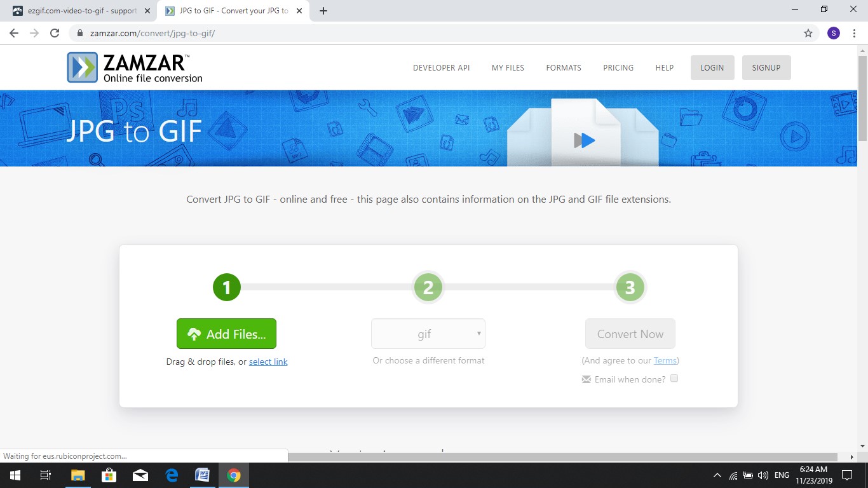This screenshot has width=868, height=488.
Task: Open the notification center icon
Action: (x=847, y=475)
